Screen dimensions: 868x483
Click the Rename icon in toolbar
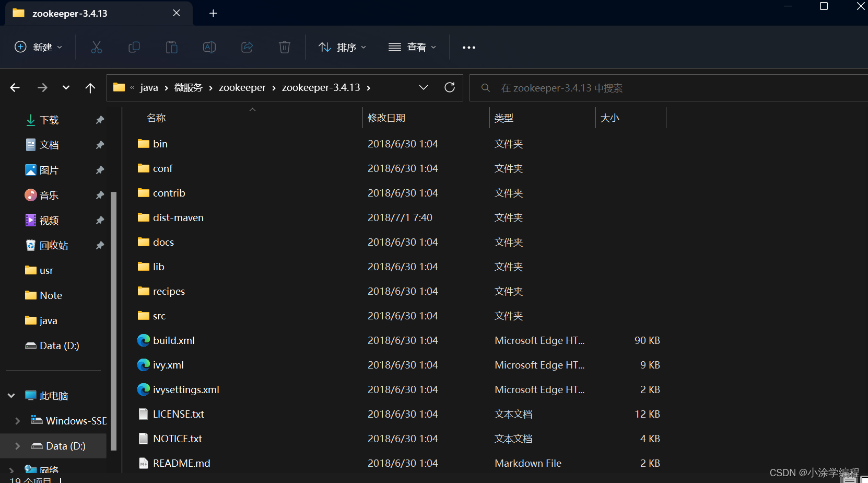[x=209, y=47]
